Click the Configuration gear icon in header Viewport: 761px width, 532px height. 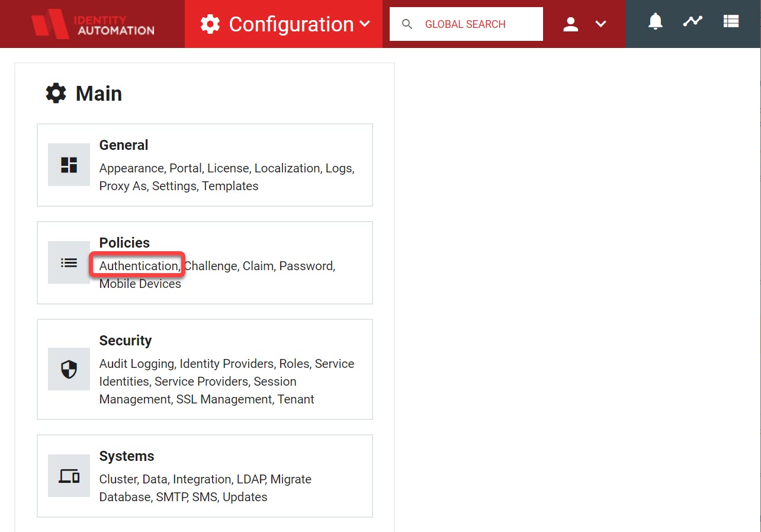coord(210,24)
